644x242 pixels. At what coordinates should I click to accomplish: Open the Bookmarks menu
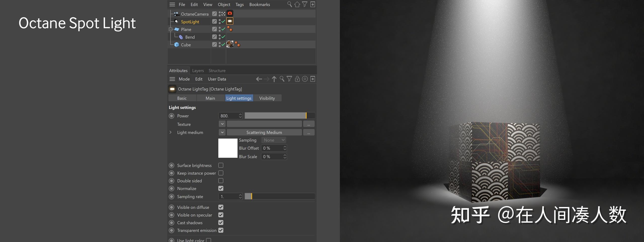click(259, 4)
